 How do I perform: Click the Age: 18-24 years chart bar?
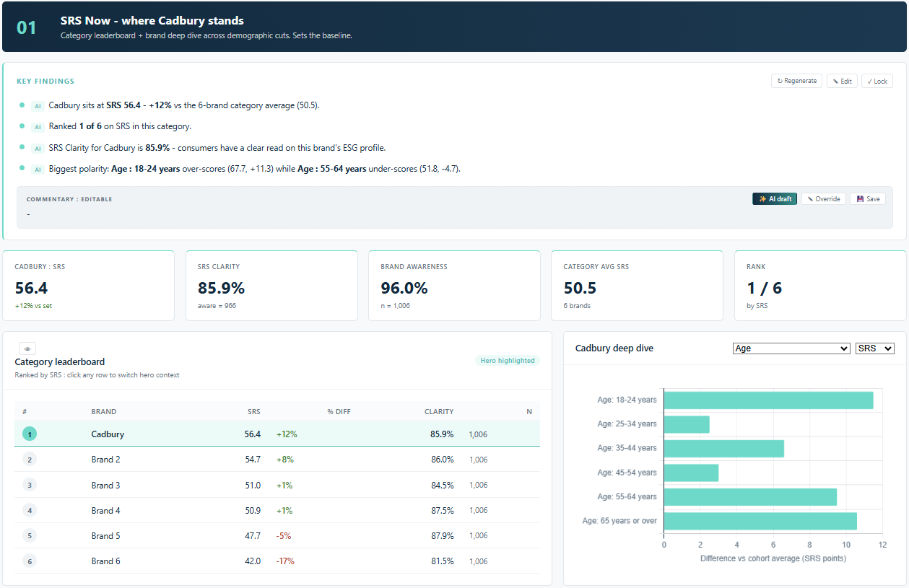[768, 400]
